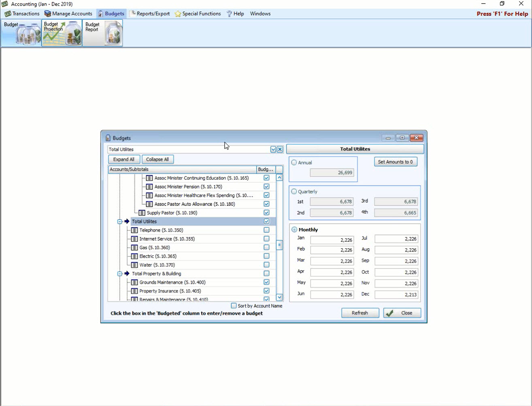Open the Budget Report tool
The image size is (532, 406).
102,32
